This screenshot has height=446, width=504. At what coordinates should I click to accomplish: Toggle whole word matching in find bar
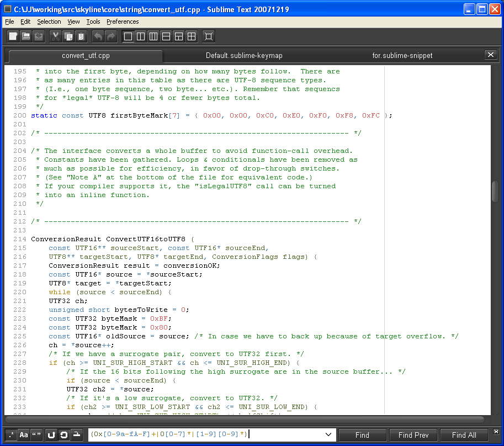34,435
